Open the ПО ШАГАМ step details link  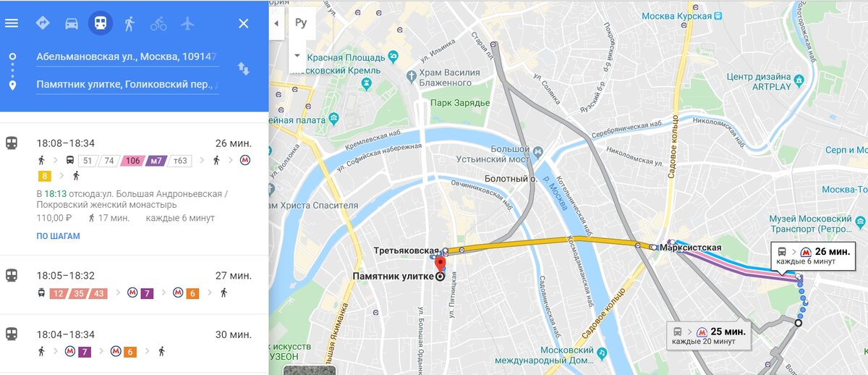[x=59, y=236]
